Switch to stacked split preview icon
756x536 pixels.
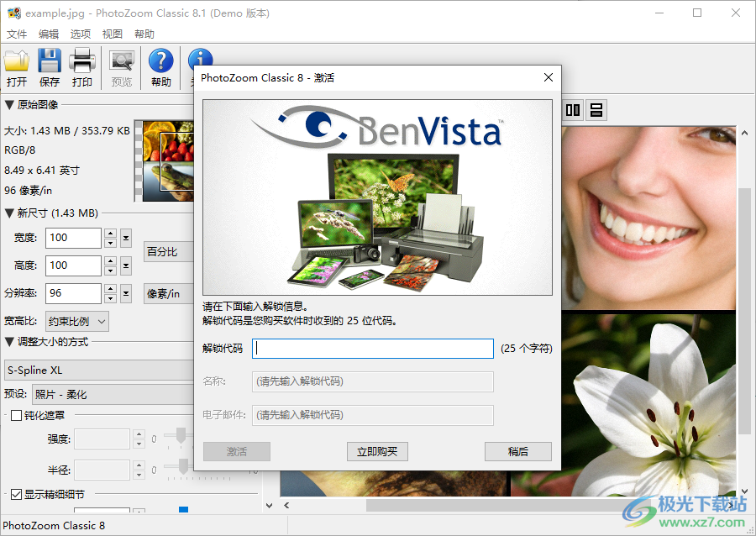tap(596, 110)
